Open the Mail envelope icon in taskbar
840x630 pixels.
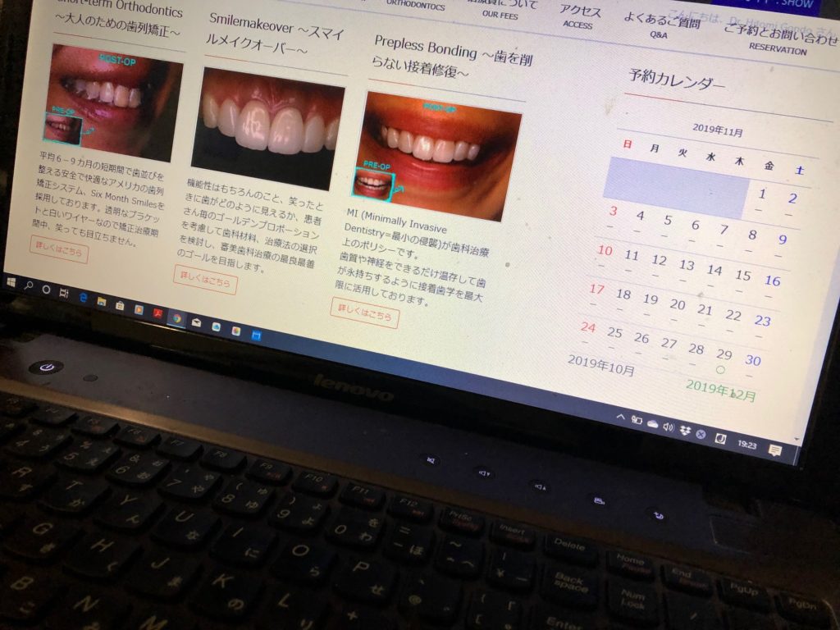(x=197, y=322)
